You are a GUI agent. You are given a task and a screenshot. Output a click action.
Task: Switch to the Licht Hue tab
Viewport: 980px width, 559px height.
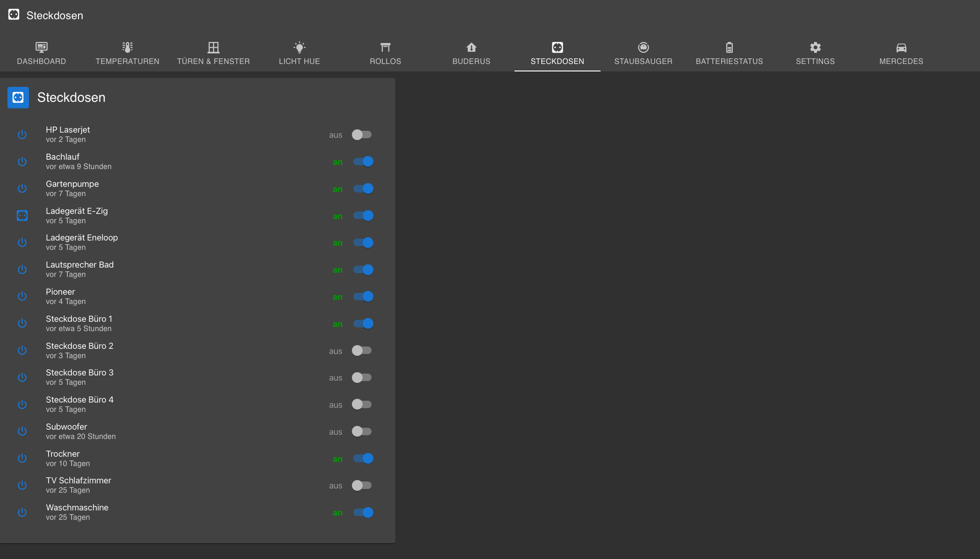coord(299,53)
